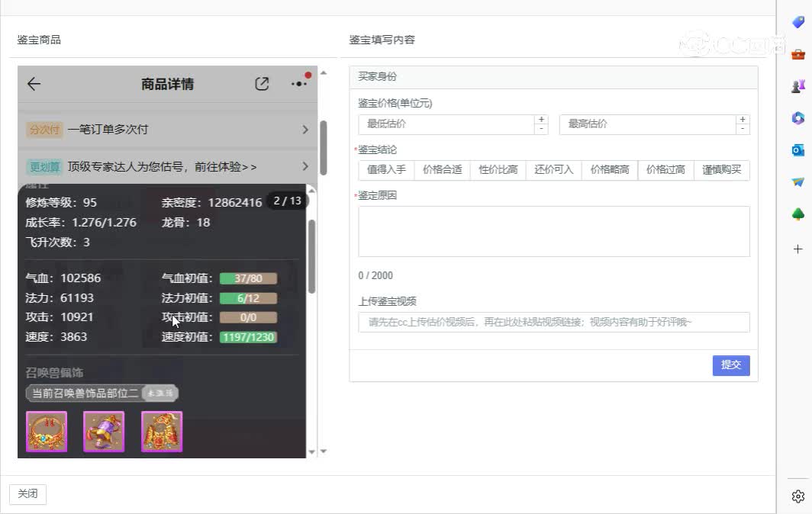812x514 pixels.
Task: Click down arrow of outer product scrollbar
Action: [324, 451]
